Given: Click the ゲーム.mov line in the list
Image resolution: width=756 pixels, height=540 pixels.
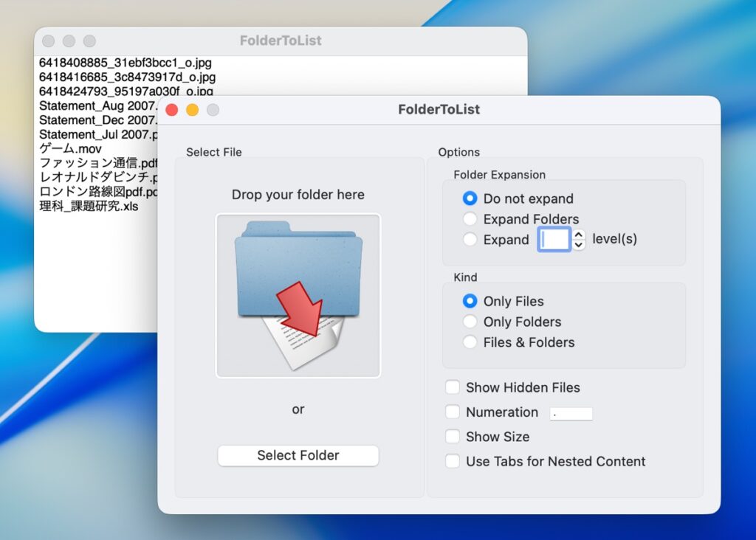Looking at the screenshot, I should 71,149.
